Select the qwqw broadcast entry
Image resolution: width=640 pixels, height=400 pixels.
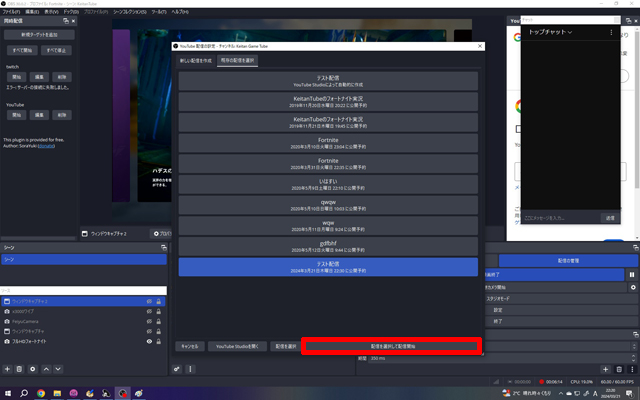328,205
